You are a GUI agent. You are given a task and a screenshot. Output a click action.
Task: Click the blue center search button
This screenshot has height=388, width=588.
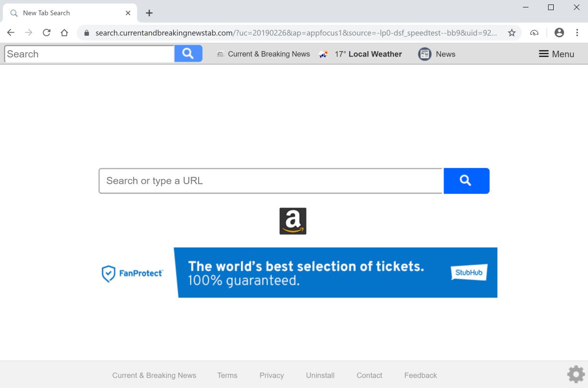466,181
